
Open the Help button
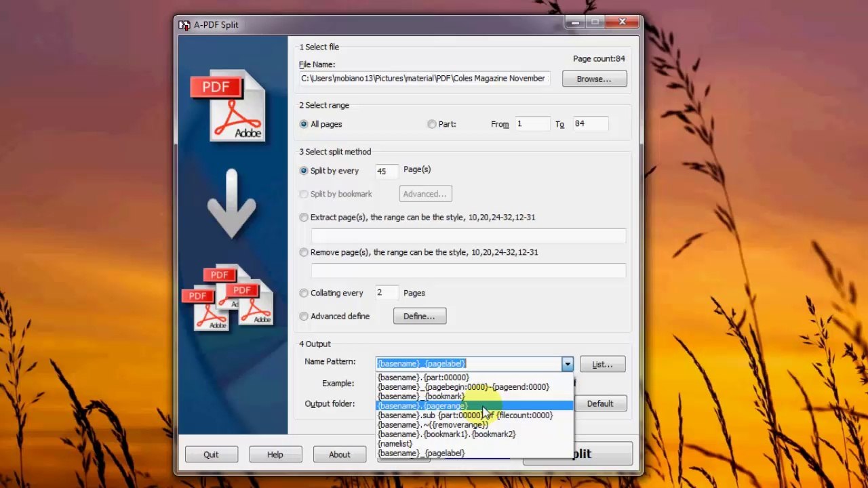[x=275, y=455]
